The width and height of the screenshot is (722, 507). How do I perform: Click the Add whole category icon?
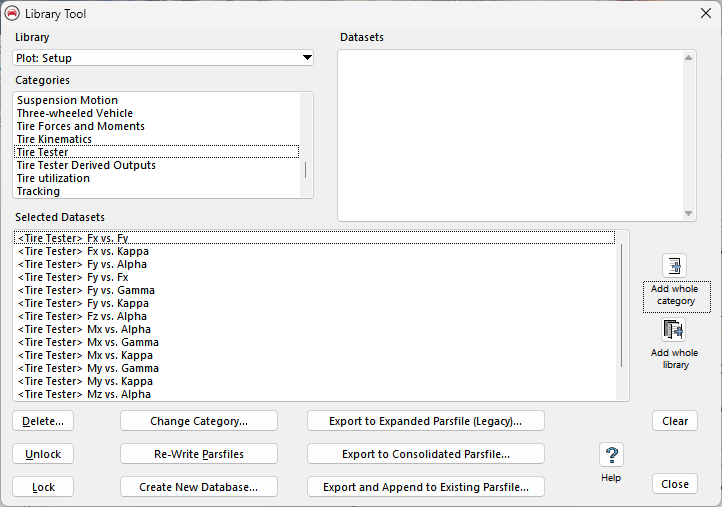675,266
